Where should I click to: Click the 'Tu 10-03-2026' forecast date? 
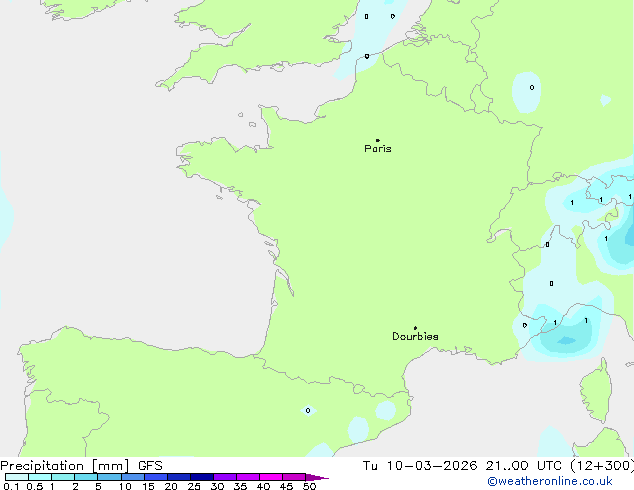click(420, 466)
